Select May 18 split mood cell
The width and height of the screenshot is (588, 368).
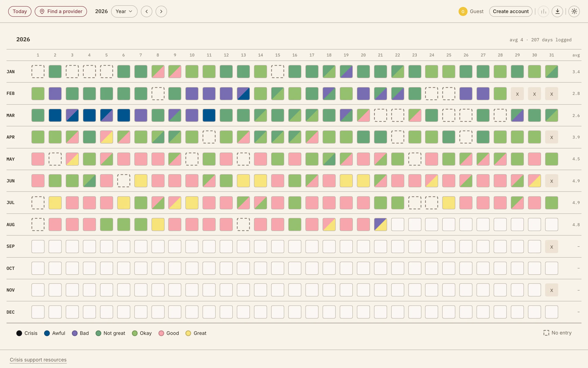329,159
